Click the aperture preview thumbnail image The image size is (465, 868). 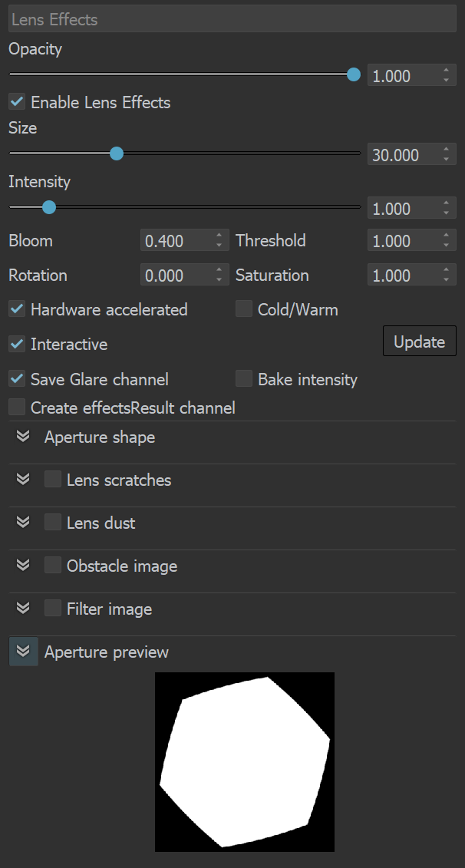click(x=244, y=761)
